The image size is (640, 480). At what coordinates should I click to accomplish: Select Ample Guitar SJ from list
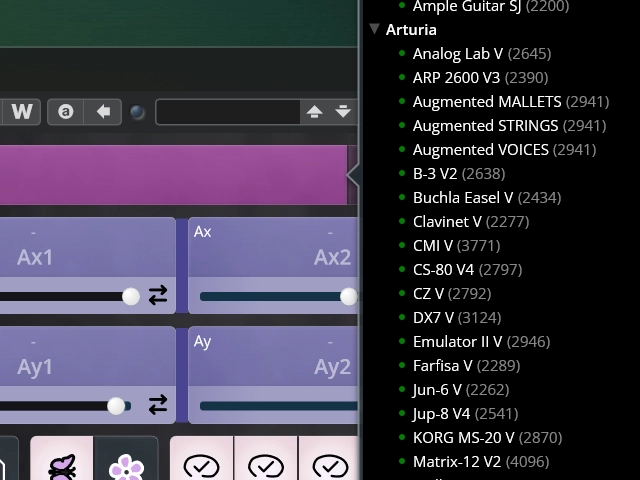491,6
